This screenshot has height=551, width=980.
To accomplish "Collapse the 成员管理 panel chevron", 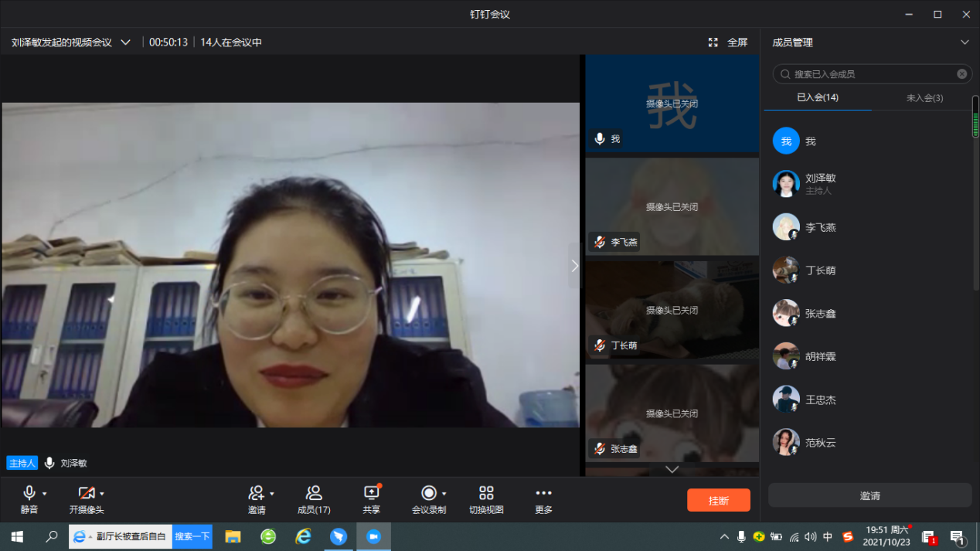I will point(965,43).
